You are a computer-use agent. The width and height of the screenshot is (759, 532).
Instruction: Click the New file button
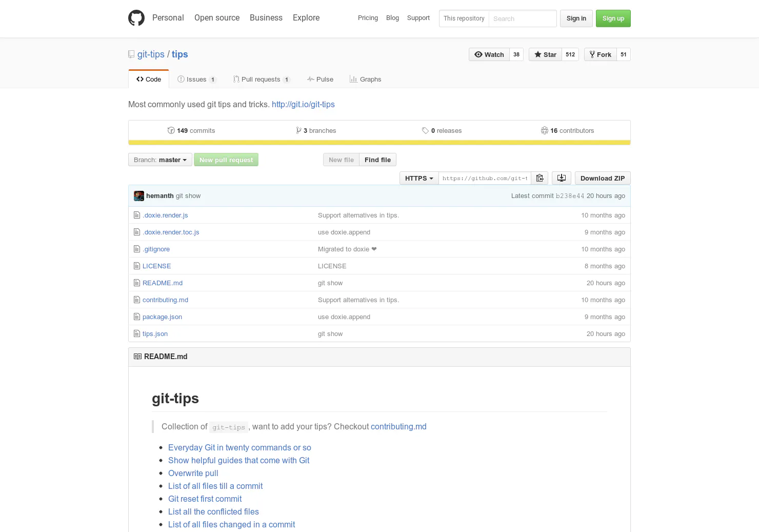click(341, 160)
